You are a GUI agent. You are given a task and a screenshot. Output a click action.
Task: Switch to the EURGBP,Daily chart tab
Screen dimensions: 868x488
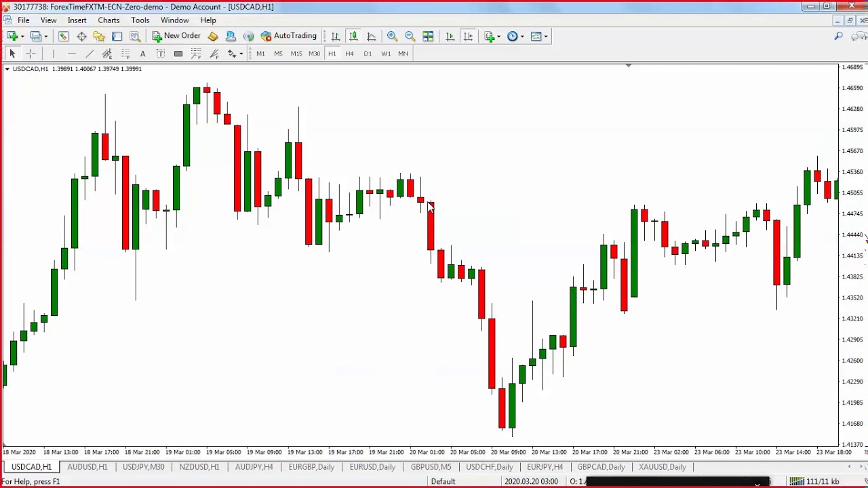[311, 467]
